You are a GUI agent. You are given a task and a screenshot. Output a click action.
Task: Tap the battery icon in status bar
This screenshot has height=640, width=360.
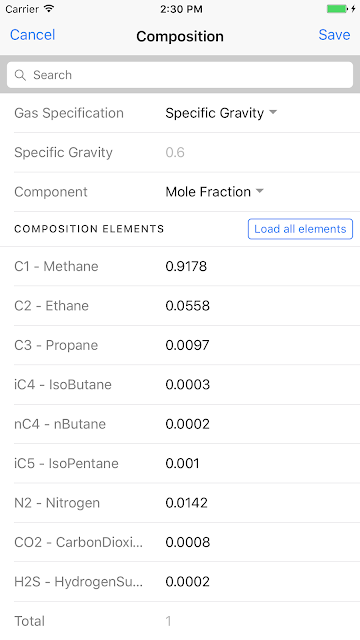338,9
